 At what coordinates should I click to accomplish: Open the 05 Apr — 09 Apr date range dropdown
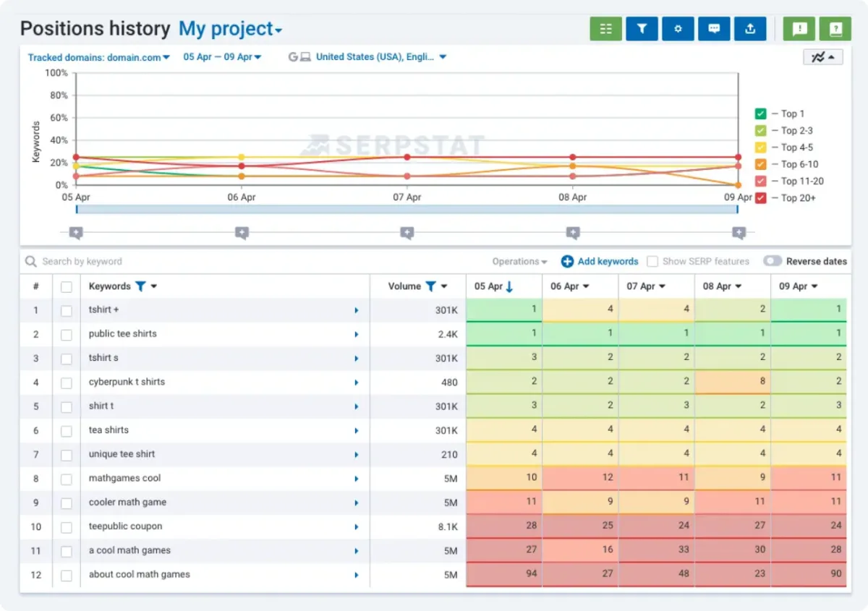click(x=222, y=57)
